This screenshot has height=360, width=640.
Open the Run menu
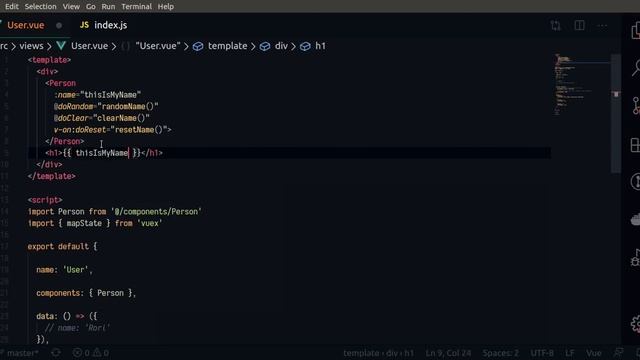tap(108, 7)
